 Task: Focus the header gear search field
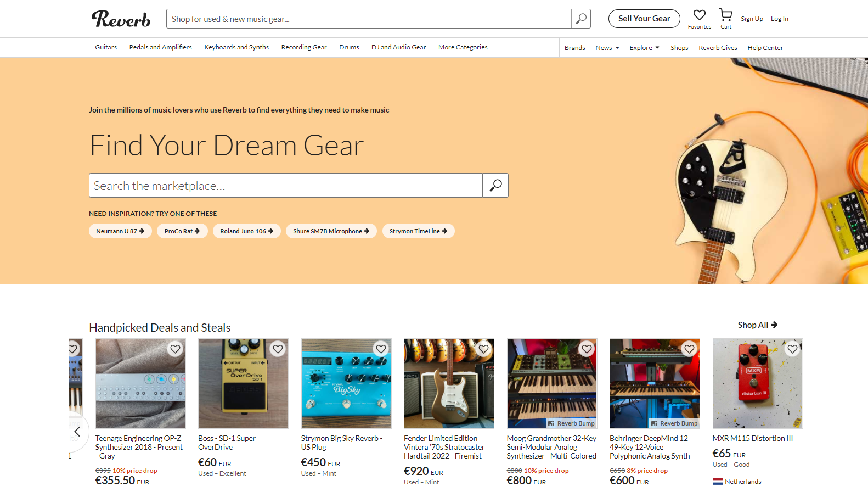point(369,19)
